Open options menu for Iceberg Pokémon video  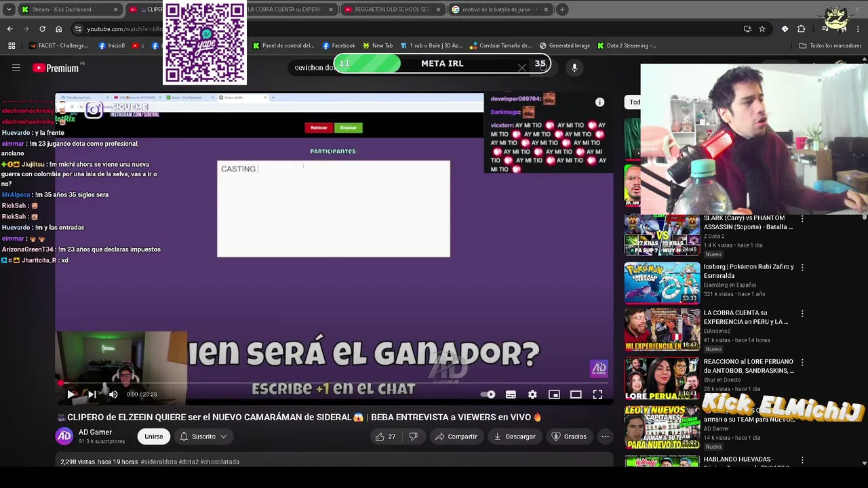pyautogui.click(x=802, y=268)
